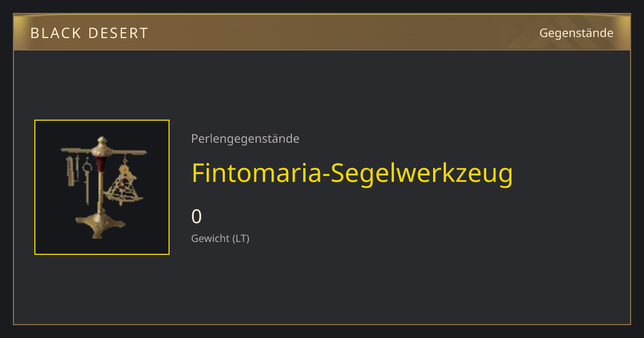Click the BLACK DESERT header logo text
Image resolution: width=644 pixels, height=338 pixels.
point(89,33)
